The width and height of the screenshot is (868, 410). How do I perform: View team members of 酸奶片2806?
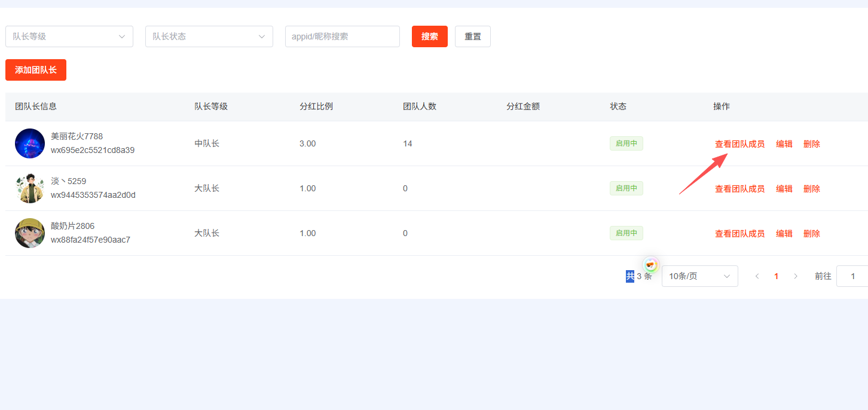(x=739, y=234)
